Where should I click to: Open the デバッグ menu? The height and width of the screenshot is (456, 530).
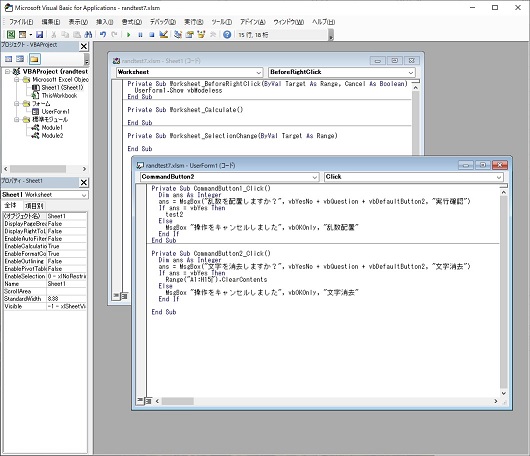click(163, 22)
